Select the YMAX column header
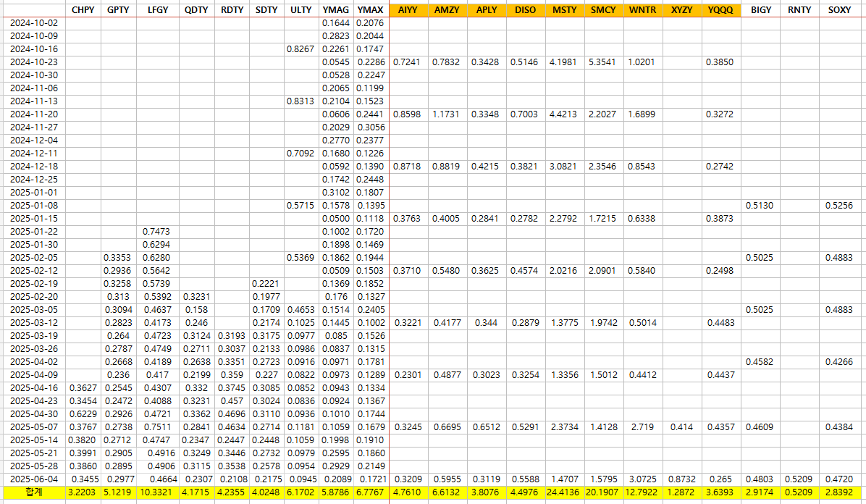Screen dimensions: 866x504 coord(371,10)
